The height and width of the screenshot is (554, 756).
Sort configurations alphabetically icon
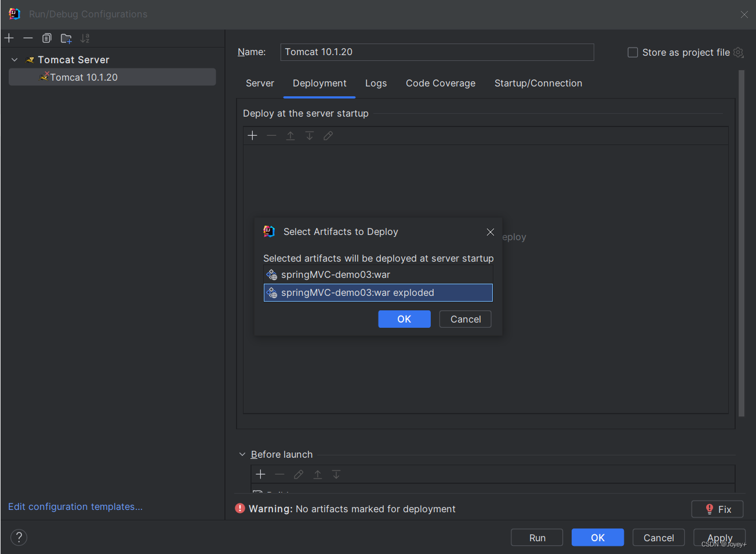[x=85, y=38]
